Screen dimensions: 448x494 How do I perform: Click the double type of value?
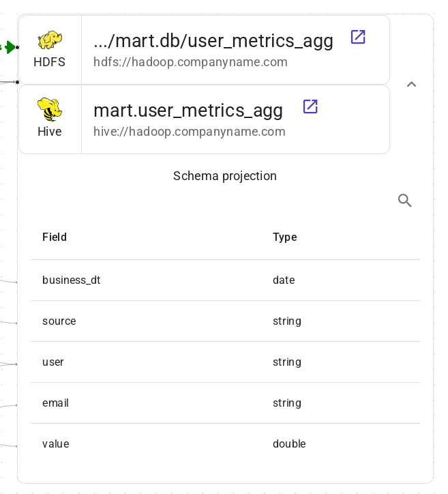pyautogui.click(x=289, y=444)
